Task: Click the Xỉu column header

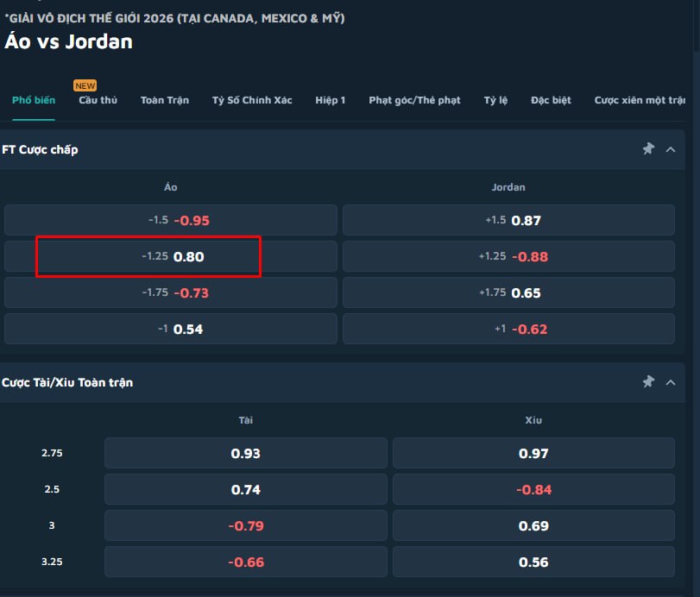Action: coord(533,420)
